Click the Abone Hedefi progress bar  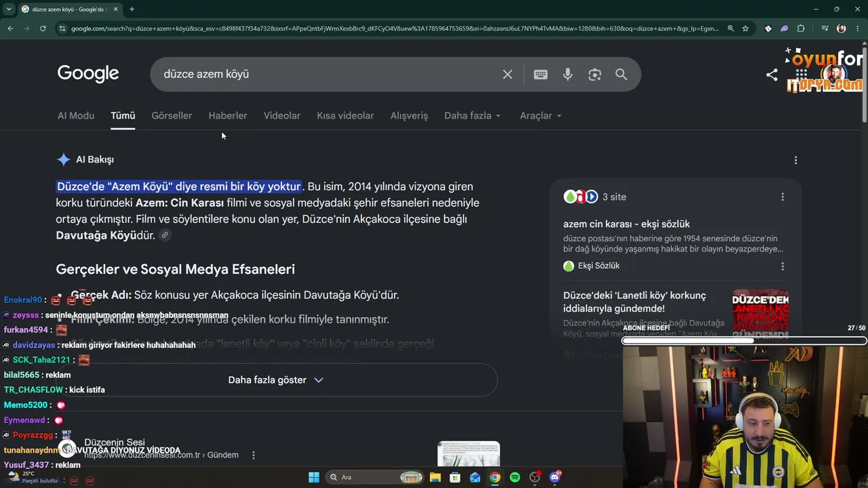(744, 341)
